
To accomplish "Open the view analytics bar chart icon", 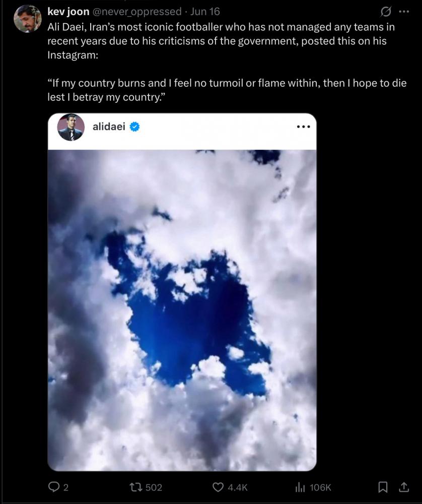I will point(300,487).
